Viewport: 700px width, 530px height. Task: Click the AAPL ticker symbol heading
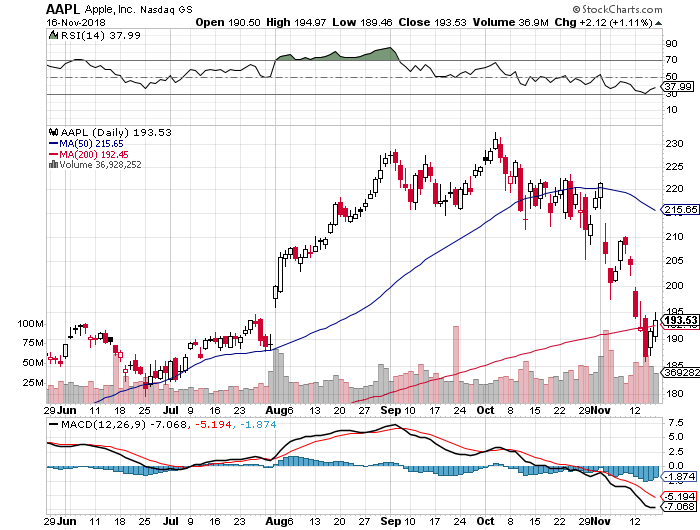(63, 9)
